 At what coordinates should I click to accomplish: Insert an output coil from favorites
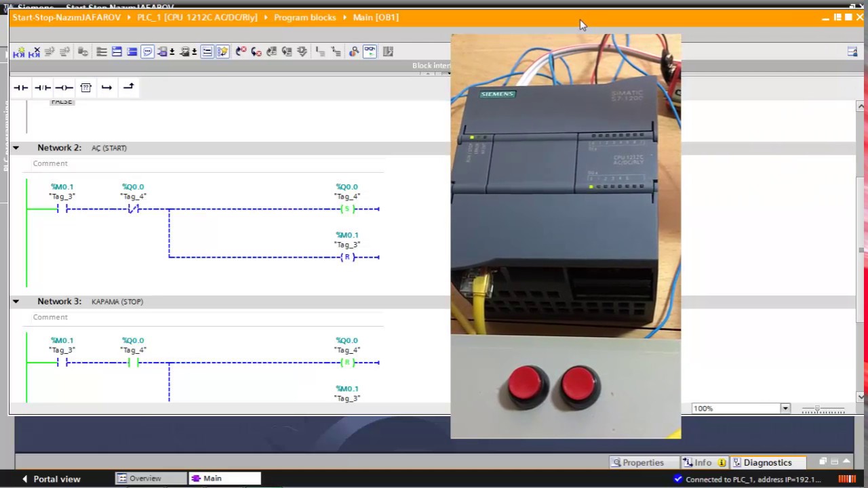click(64, 87)
